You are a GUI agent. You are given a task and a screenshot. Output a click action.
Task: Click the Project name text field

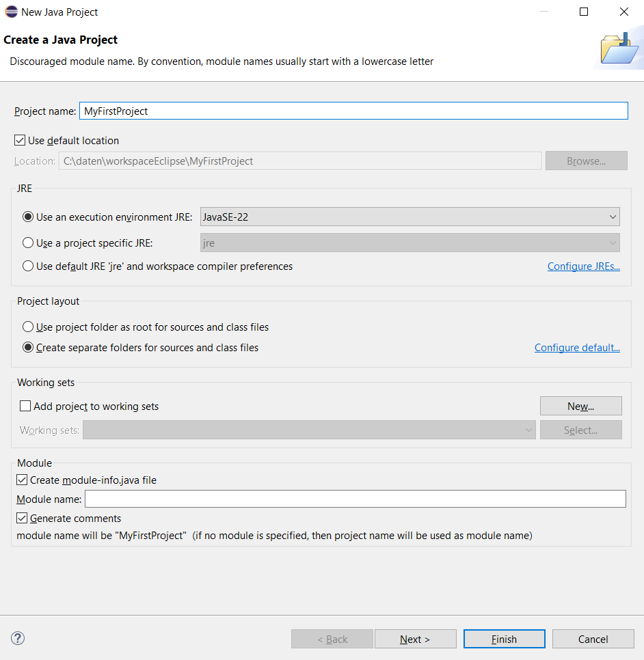click(x=353, y=111)
